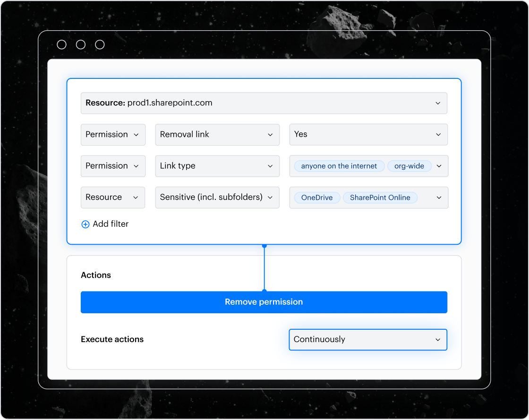Click the first window control circle
This screenshot has width=529, height=420.
click(x=61, y=44)
